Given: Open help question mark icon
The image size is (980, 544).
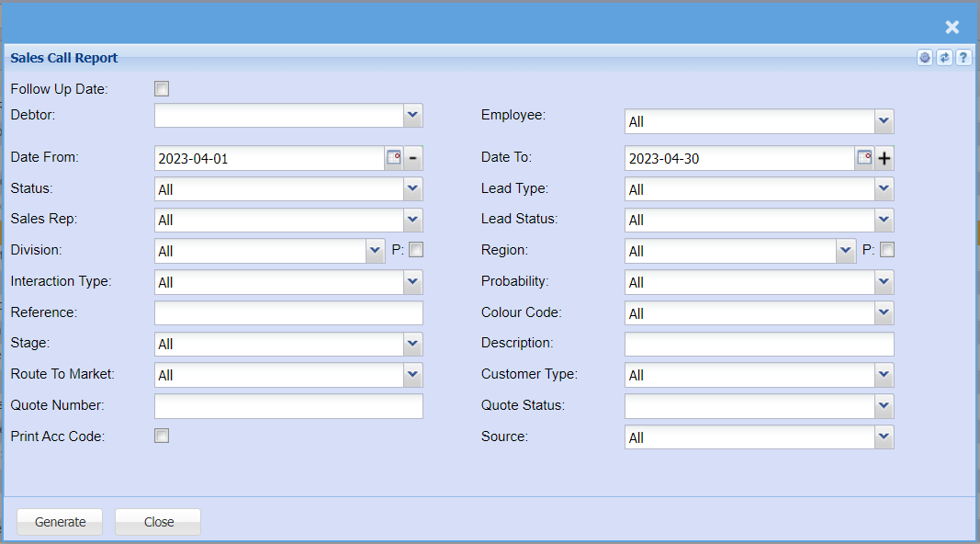Looking at the screenshot, I should pyautogui.click(x=963, y=58).
